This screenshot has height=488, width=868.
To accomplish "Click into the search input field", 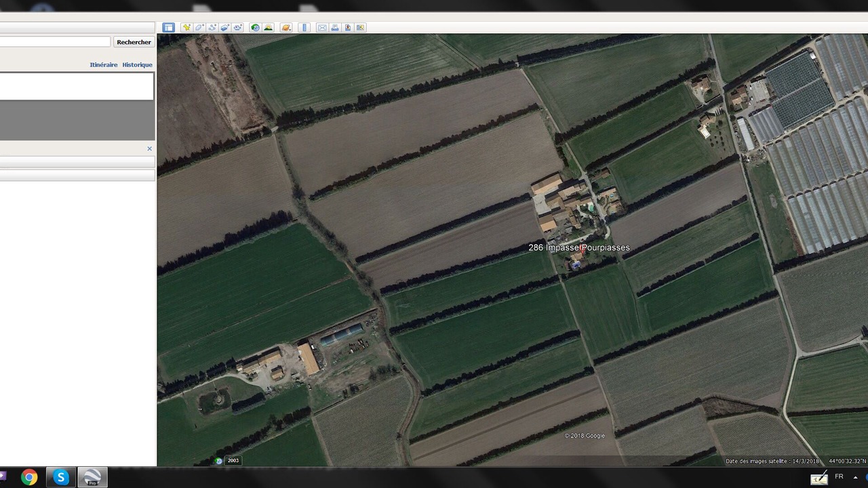I will (x=54, y=42).
